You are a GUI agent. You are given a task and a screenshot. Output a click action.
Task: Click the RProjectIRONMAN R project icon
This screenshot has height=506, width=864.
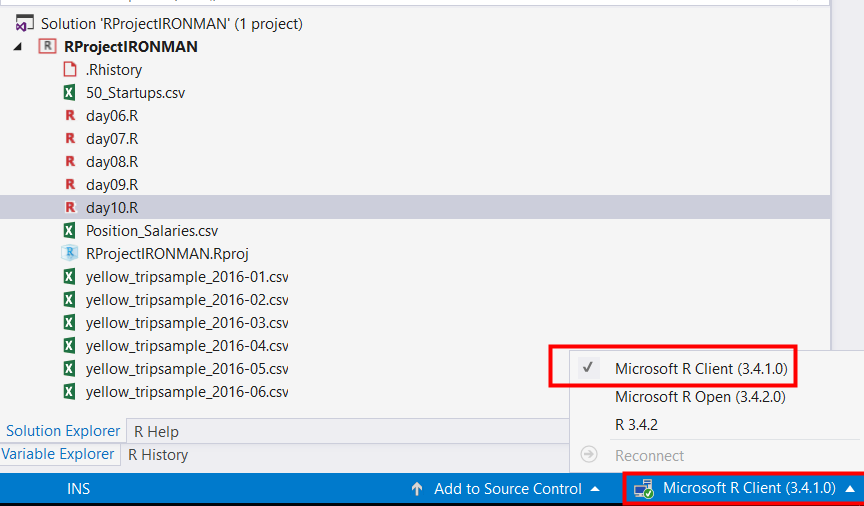(x=47, y=46)
